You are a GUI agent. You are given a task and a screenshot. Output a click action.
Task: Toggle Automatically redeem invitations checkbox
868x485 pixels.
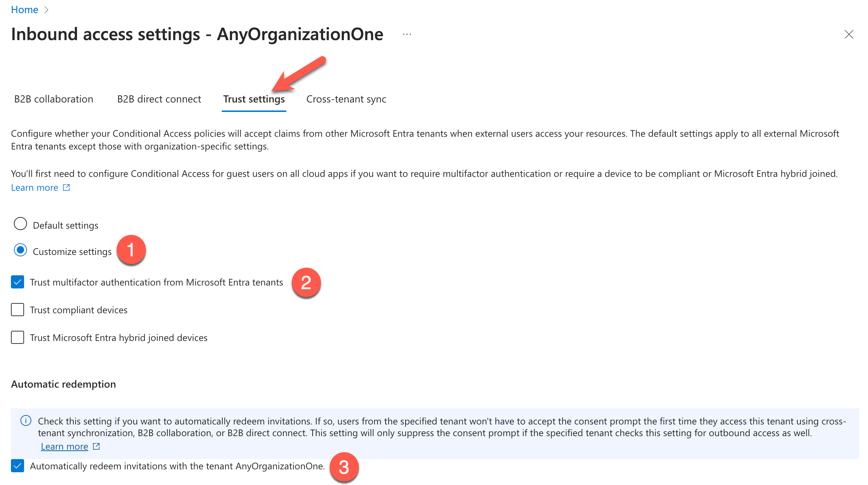[x=17, y=465]
